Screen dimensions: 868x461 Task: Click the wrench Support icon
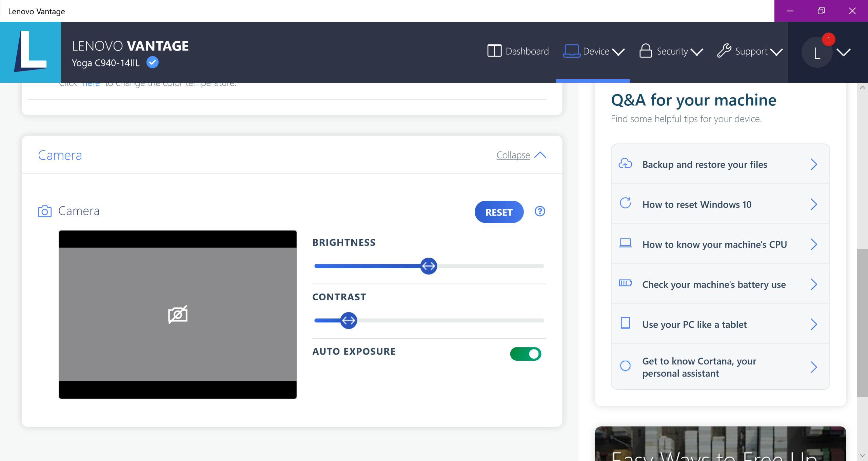tap(724, 51)
